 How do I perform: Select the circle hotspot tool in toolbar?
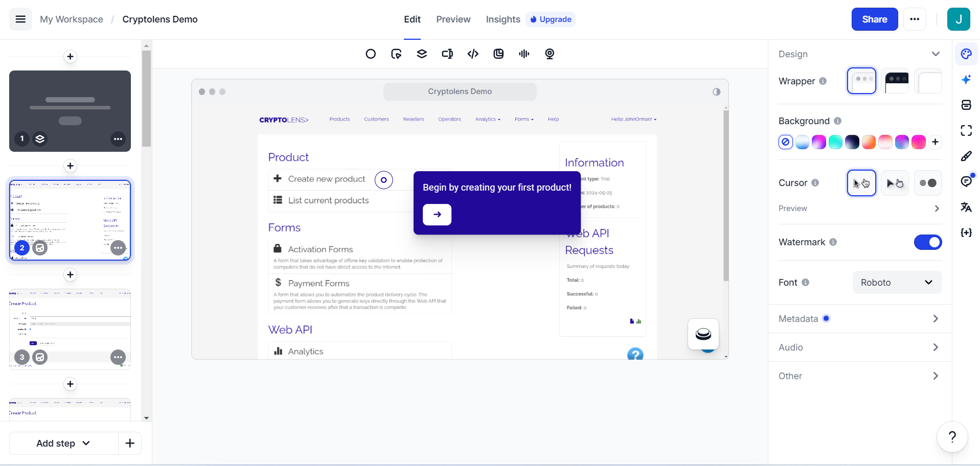pos(371,54)
